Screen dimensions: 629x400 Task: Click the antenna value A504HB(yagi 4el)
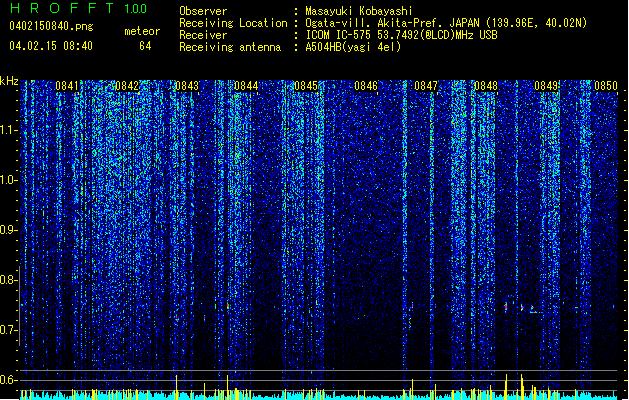(353, 47)
